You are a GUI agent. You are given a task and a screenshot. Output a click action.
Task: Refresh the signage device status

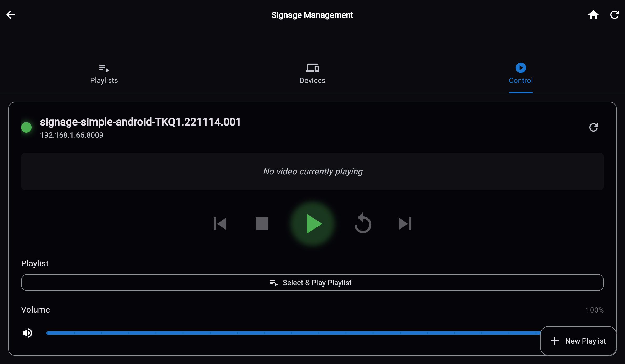pyautogui.click(x=593, y=127)
